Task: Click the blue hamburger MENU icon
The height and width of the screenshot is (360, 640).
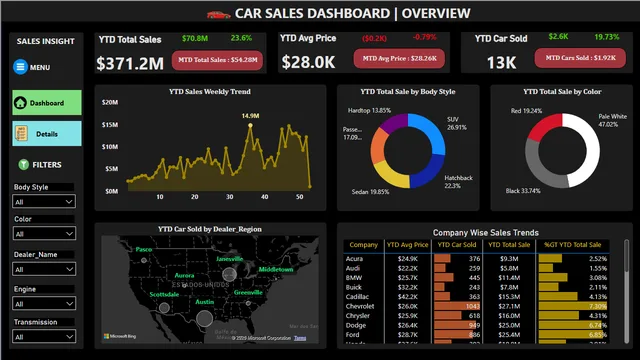Action: [20, 67]
